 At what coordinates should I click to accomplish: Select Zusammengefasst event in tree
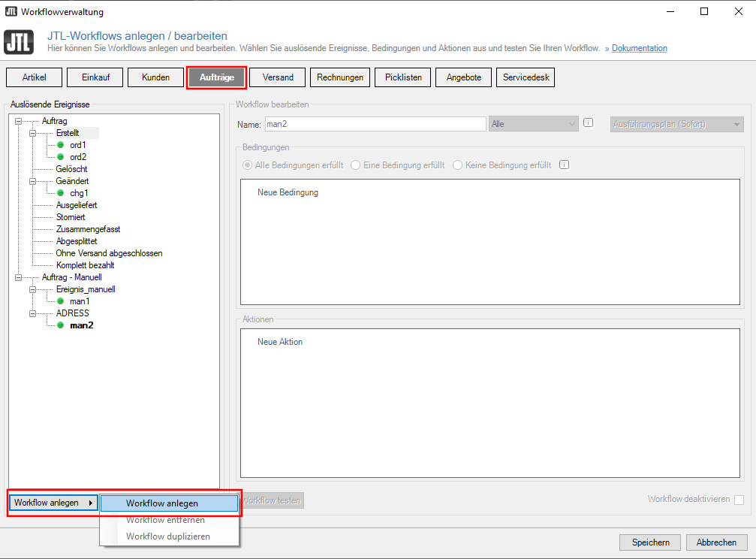[88, 229]
